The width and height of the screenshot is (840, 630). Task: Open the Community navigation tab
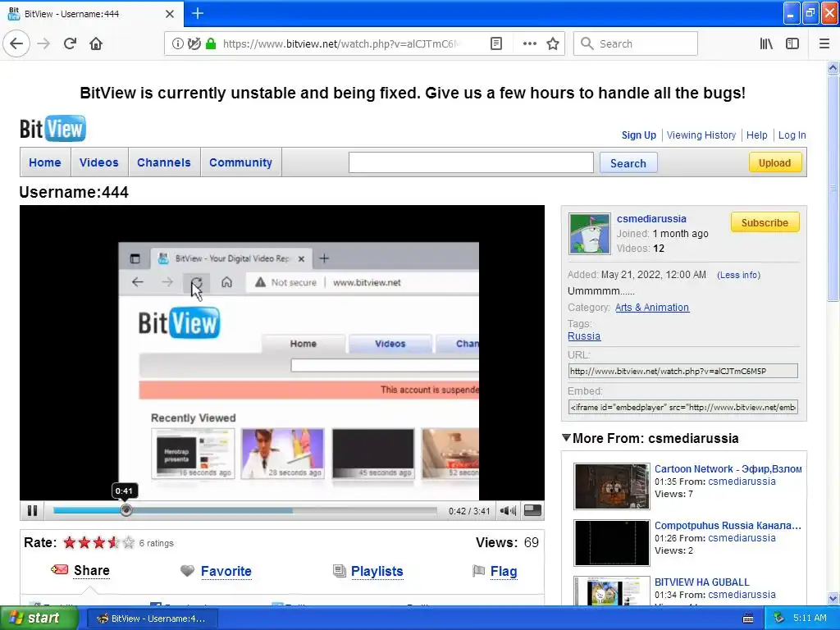(240, 162)
